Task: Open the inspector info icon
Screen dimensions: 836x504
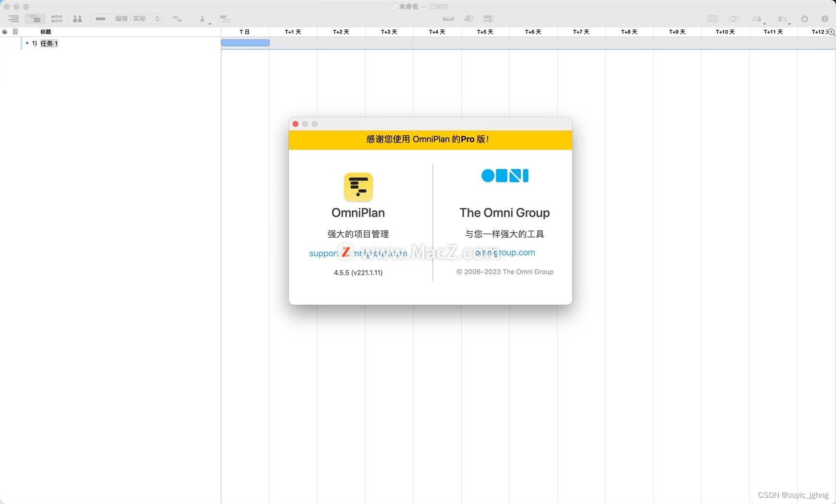Action: tap(824, 19)
